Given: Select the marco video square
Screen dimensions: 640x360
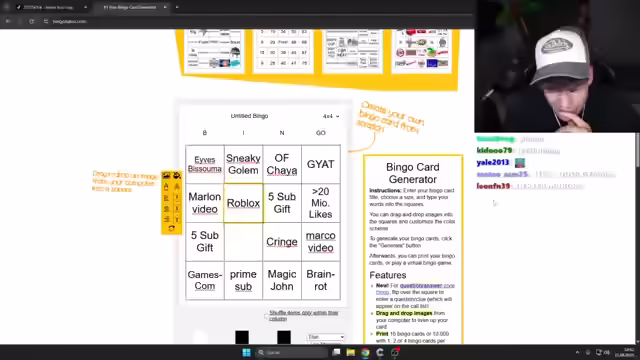Looking at the screenshot, I should point(321,242).
